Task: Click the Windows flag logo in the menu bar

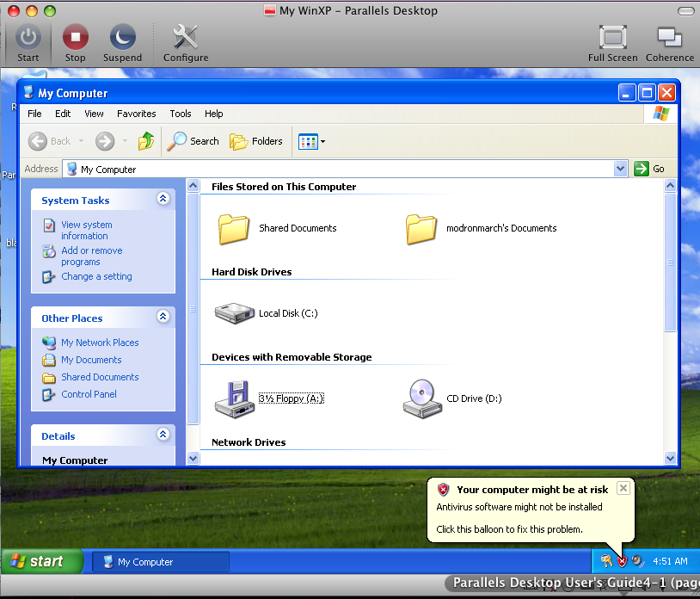Action: [x=660, y=114]
